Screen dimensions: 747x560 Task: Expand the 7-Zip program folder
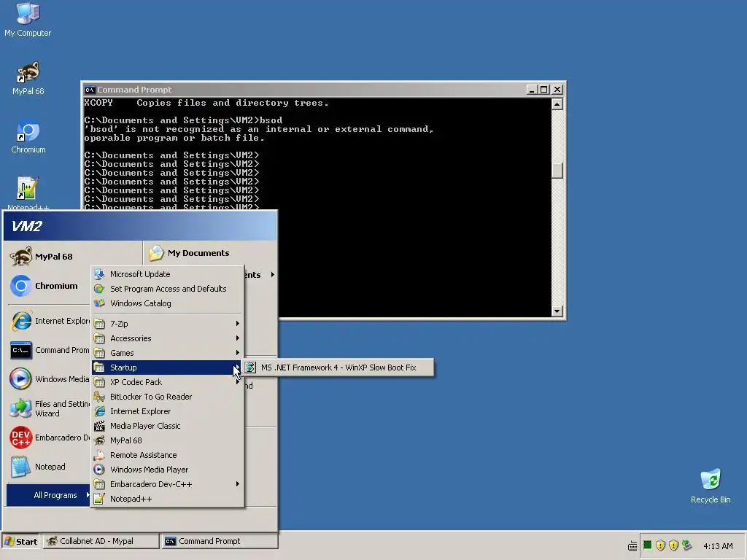[168, 324]
